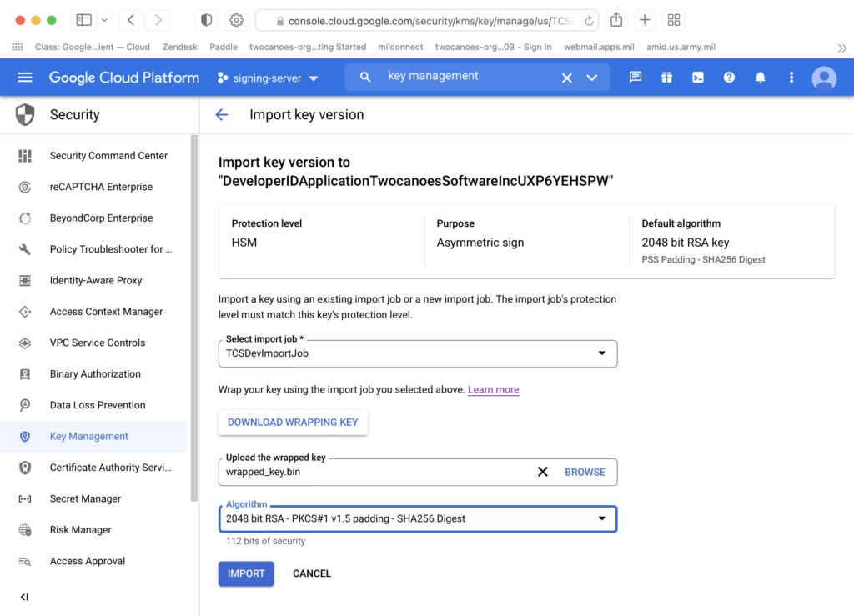Screen dimensions: 854x616
Task: Click the VPC Service Controls icon
Action: coord(24,343)
